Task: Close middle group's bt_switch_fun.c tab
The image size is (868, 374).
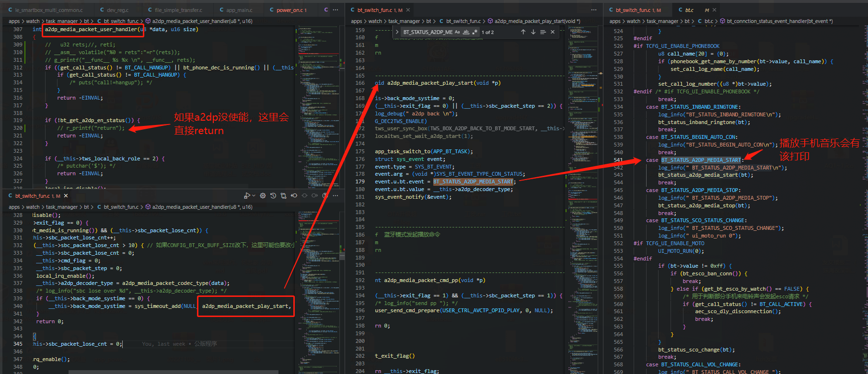Action: pos(408,10)
